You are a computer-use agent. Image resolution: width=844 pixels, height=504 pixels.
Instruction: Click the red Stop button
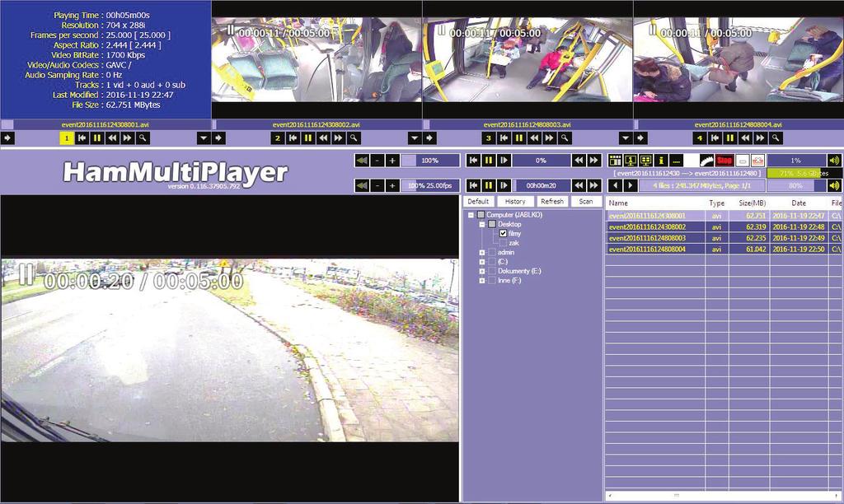pyautogui.click(x=724, y=161)
